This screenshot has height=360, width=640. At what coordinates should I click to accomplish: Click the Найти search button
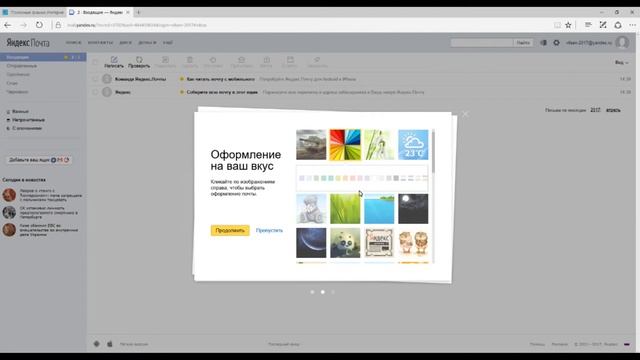pyautogui.click(x=523, y=42)
